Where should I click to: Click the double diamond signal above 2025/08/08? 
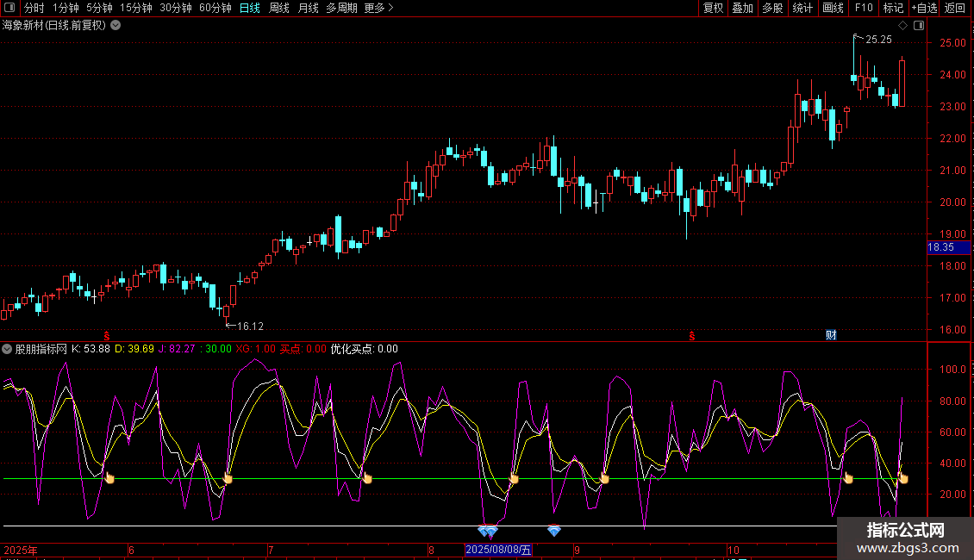click(x=488, y=531)
